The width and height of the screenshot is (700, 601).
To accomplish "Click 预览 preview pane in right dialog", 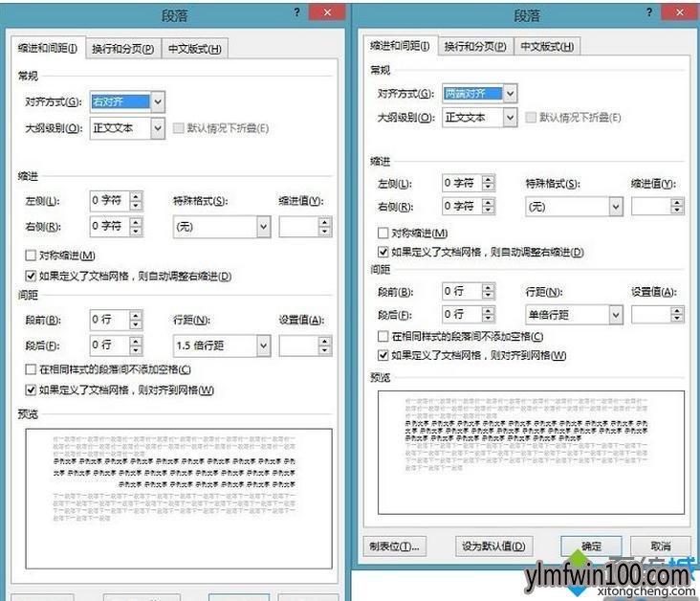I will 532,453.
